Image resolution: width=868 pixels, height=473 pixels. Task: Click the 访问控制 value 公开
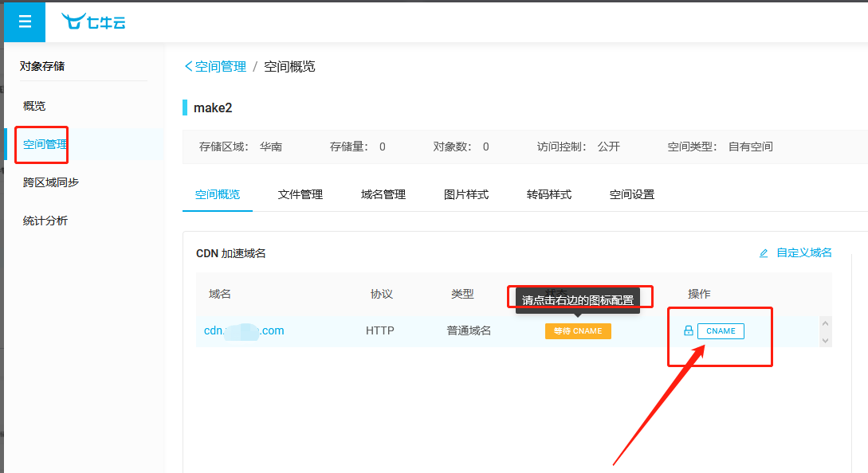(x=608, y=147)
